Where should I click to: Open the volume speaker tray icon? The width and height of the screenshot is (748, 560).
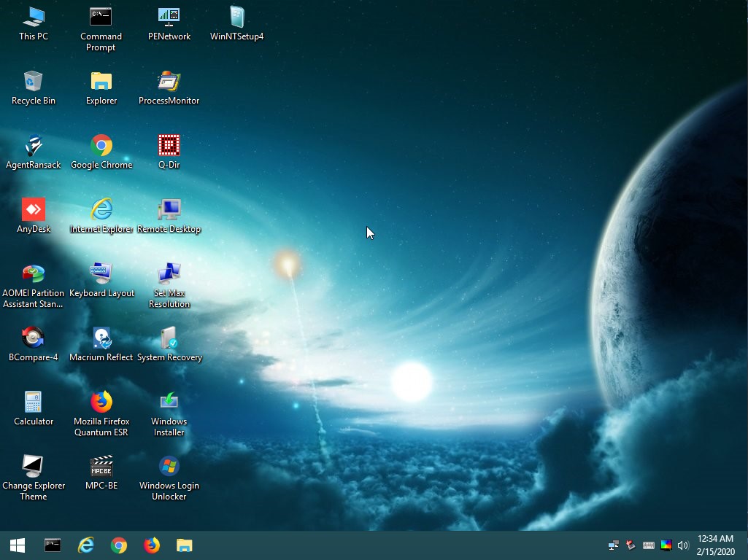[x=683, y=545]
